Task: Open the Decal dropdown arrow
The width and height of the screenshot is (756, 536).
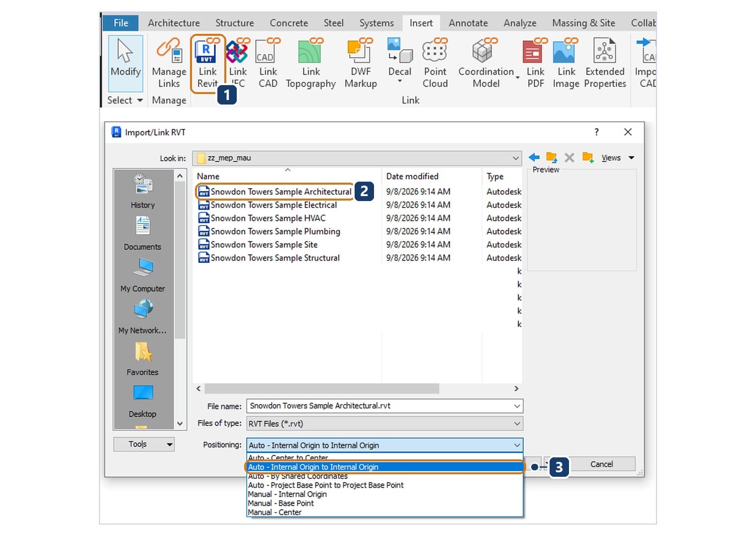Action: (x=399, y=81)
